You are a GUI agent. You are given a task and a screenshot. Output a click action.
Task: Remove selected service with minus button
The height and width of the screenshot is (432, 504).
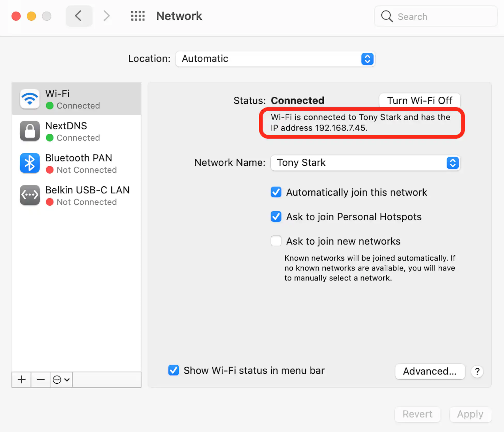pos(41,380)
